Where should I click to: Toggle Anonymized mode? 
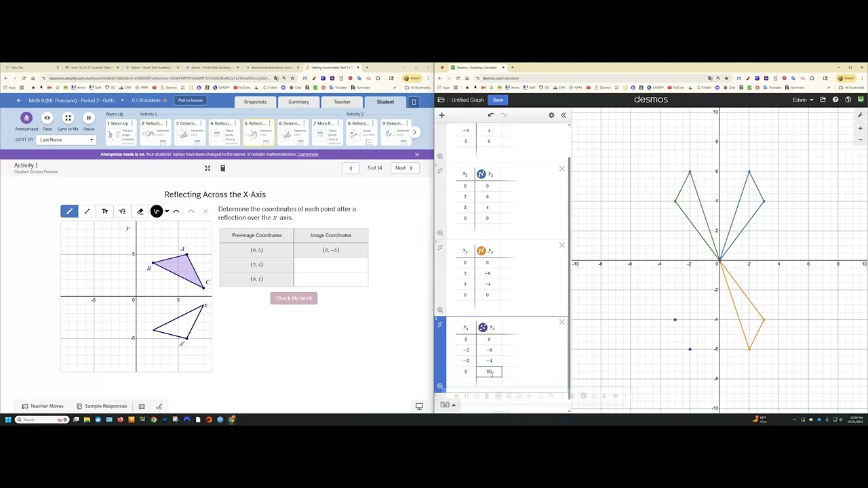[x=26, y=118]
